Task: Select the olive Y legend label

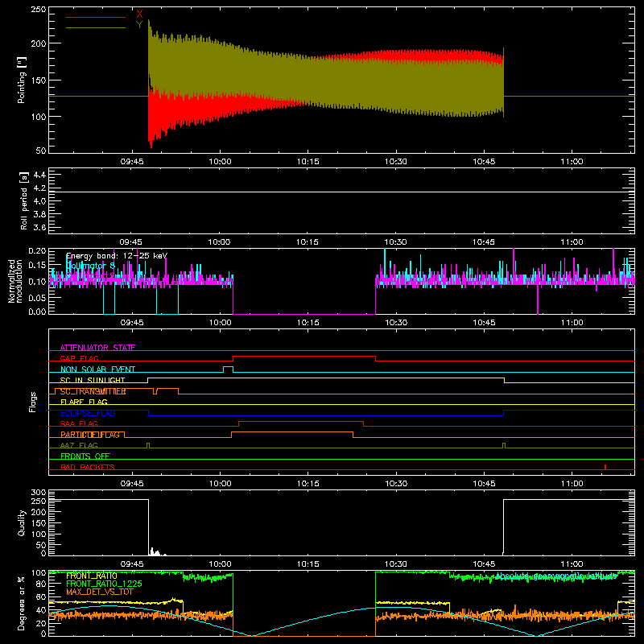Action: 139,25
